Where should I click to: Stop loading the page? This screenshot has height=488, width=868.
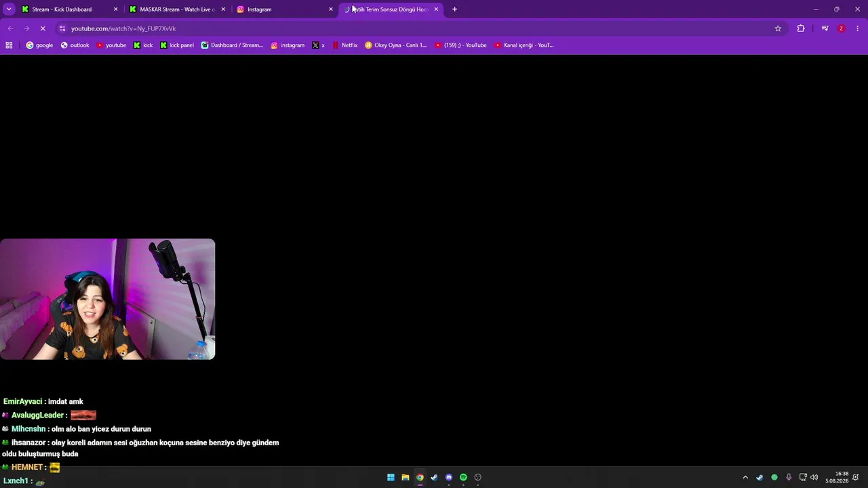coord(43,28)
